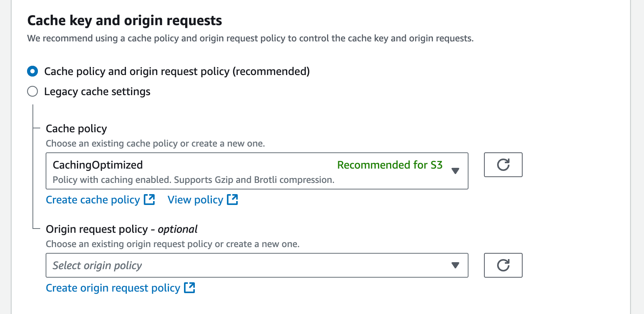The height and width of the screenshot is (314, 644).
Task: Open the Create origin request policy link
Action: click(x=113, y=288)
